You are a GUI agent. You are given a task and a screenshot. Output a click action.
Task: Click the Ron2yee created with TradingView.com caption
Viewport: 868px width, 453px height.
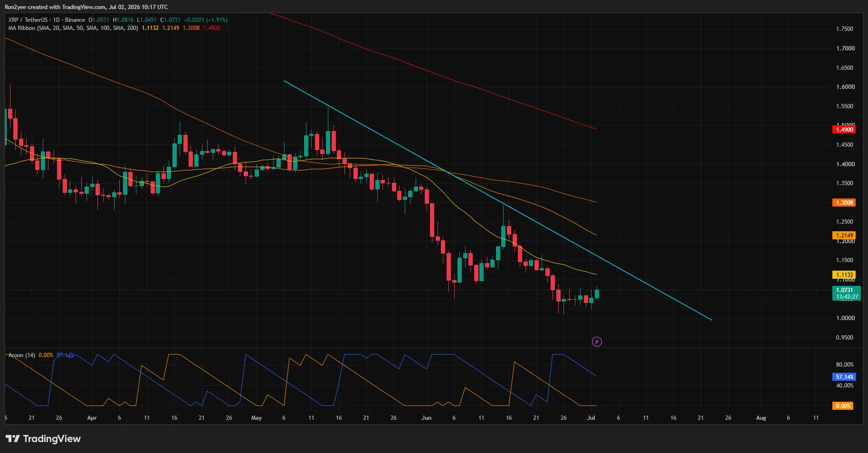coord(86,7)
